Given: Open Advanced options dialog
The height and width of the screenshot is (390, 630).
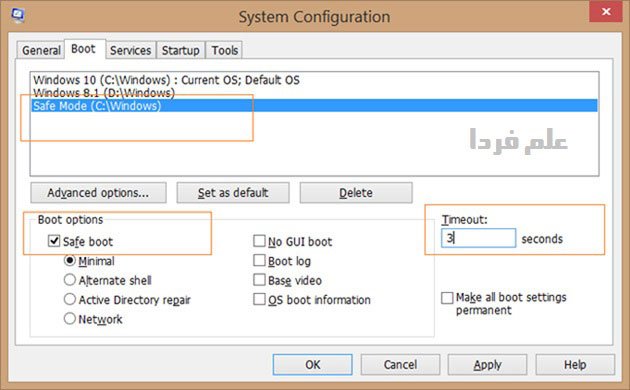Looking at the screenshot, I should 98,193.
